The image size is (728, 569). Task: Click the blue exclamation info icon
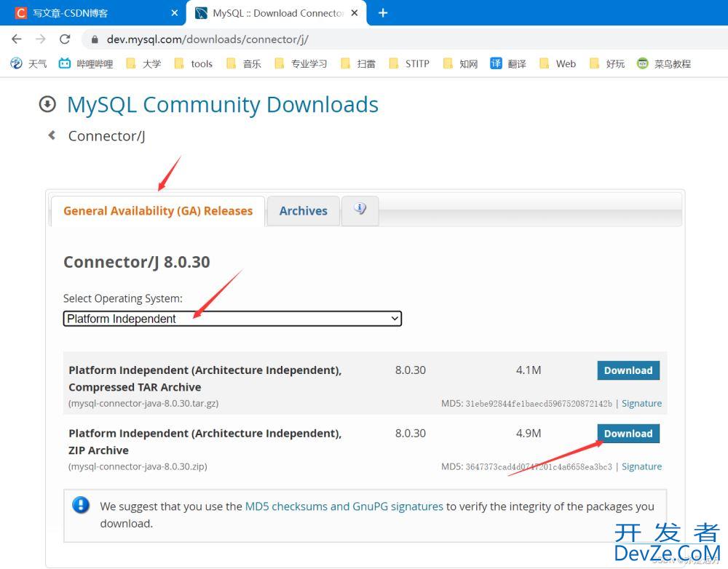tap(81, 504)
